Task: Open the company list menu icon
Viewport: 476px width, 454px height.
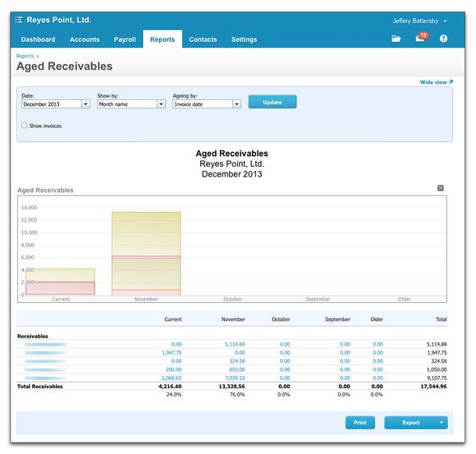Action: click(19, 20)
